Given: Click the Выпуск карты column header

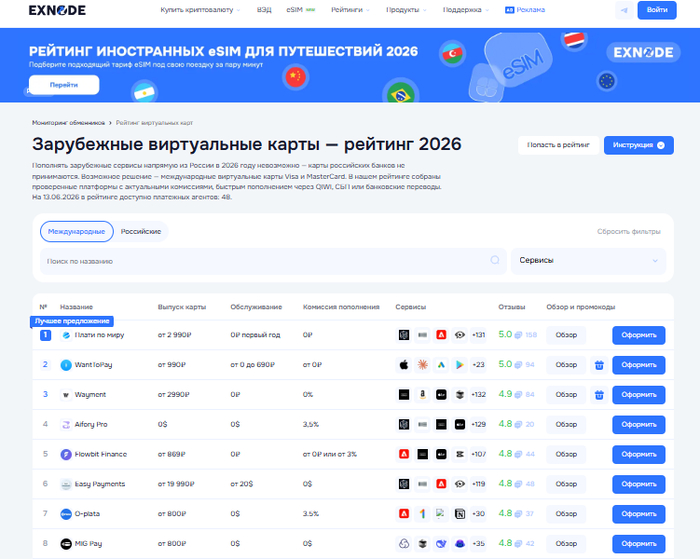Looking at the screenshot, I should (182, 307).
